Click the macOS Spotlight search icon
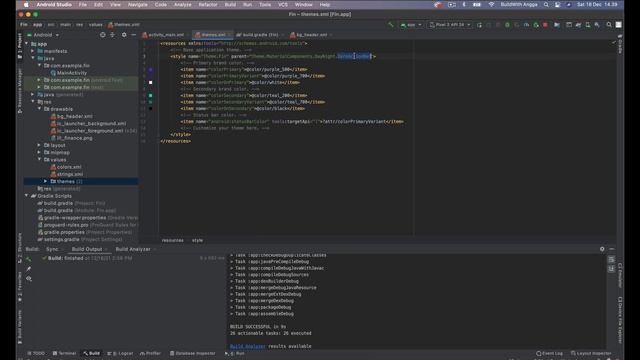 point(546,5)
